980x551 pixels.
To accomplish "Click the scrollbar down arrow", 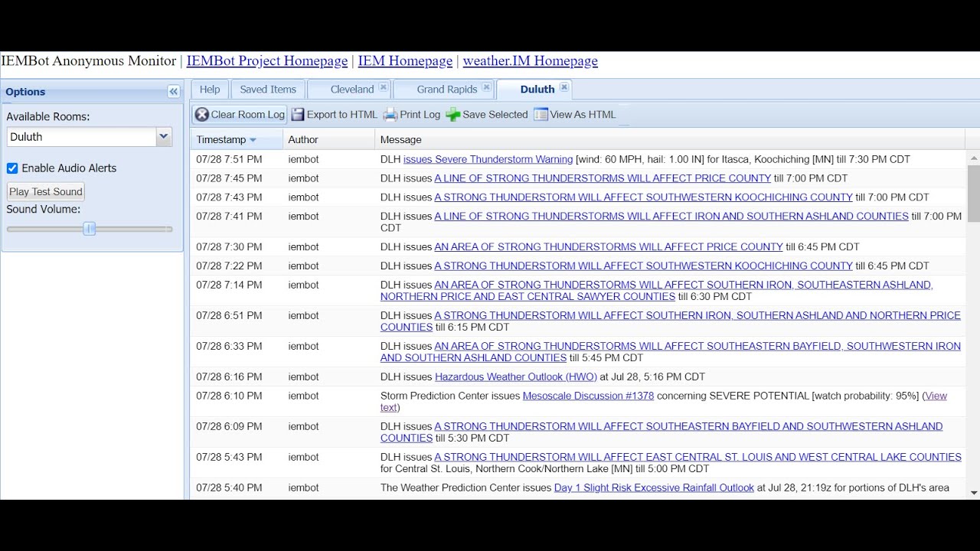I will (973, 493).
